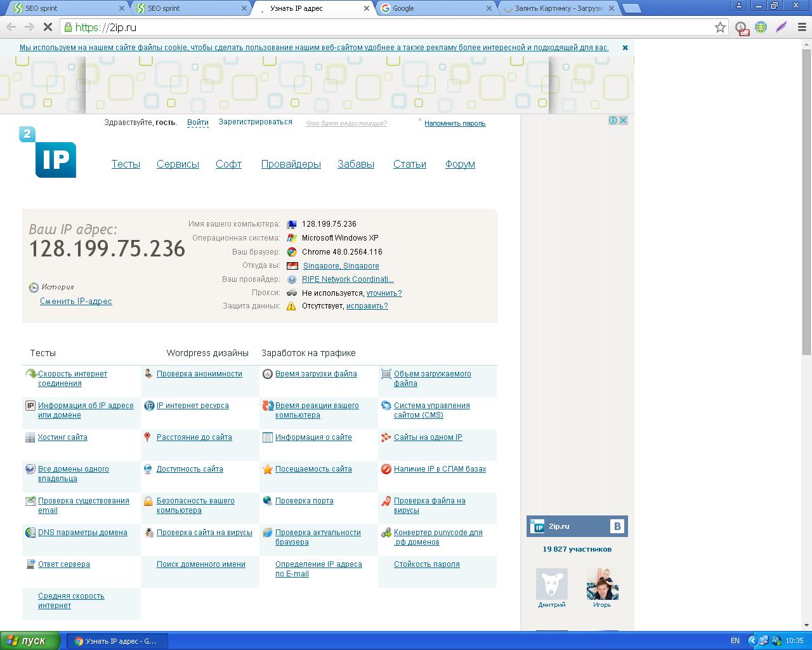Open Сайты на одном IP link

pos(428,437)
